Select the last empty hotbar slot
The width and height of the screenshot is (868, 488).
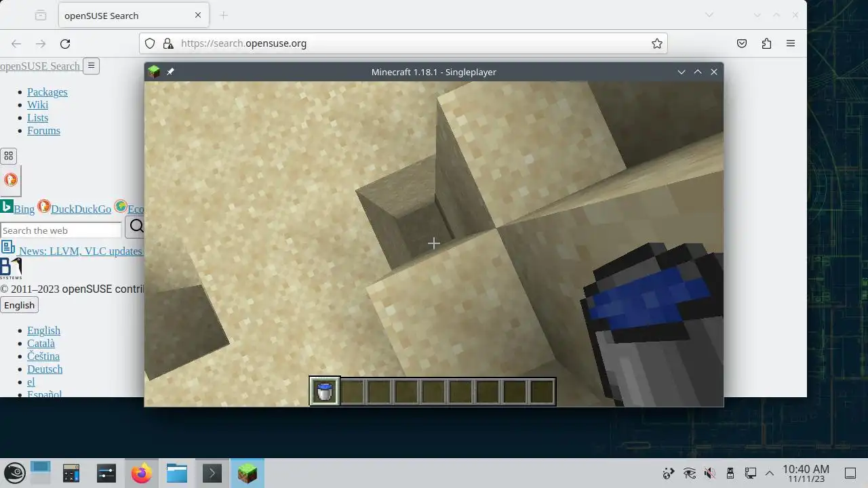pos(542,391)
